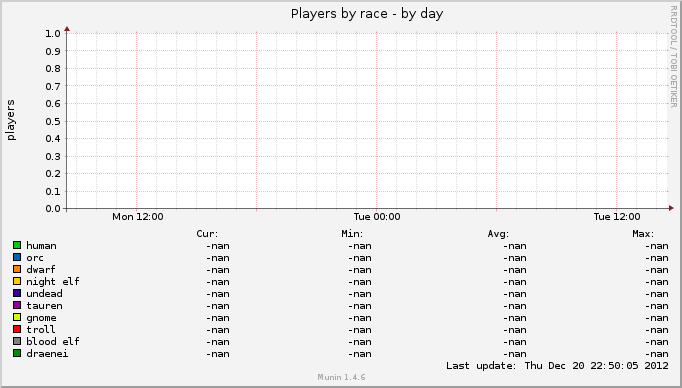
Task: Click the 0.0 y-axis value
Action: coord(53,209)
